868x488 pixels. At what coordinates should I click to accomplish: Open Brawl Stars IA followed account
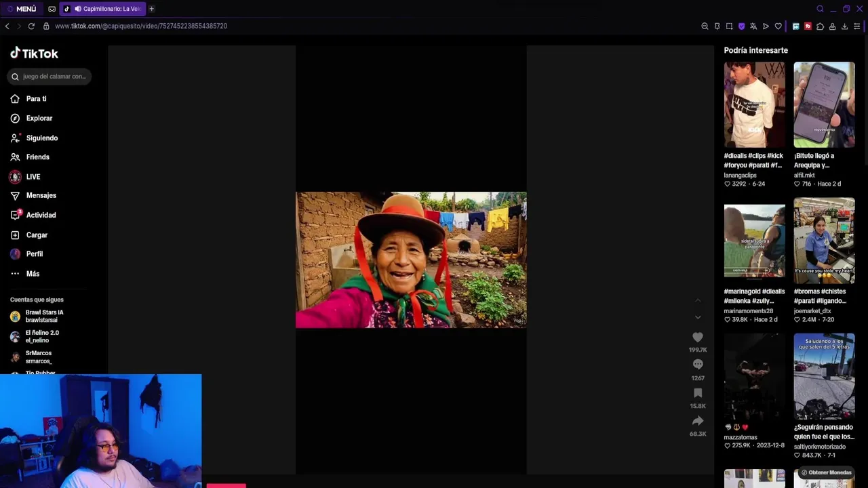[x=37, y=317]
